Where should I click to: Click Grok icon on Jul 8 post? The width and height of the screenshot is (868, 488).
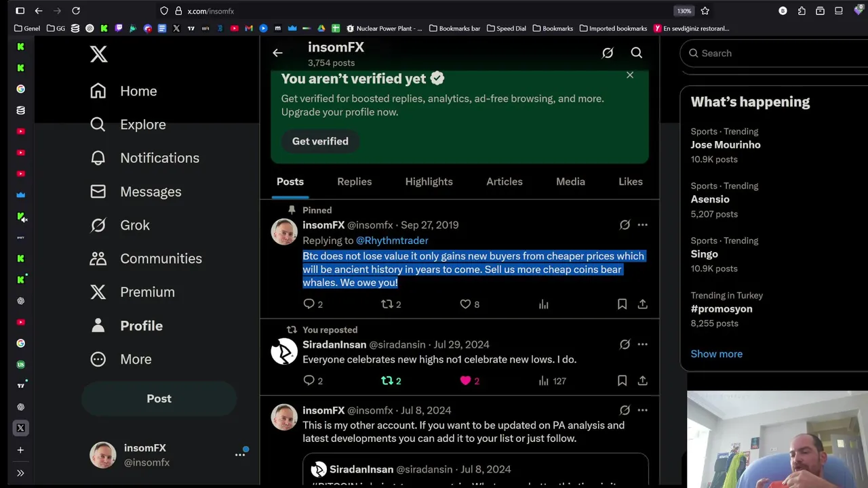point(625,410)
